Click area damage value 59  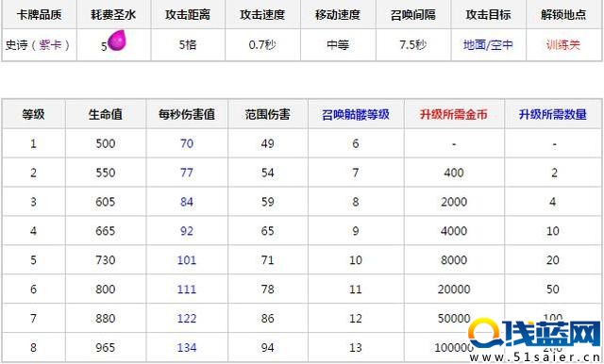pyautogui.click(x=268, y=202)
